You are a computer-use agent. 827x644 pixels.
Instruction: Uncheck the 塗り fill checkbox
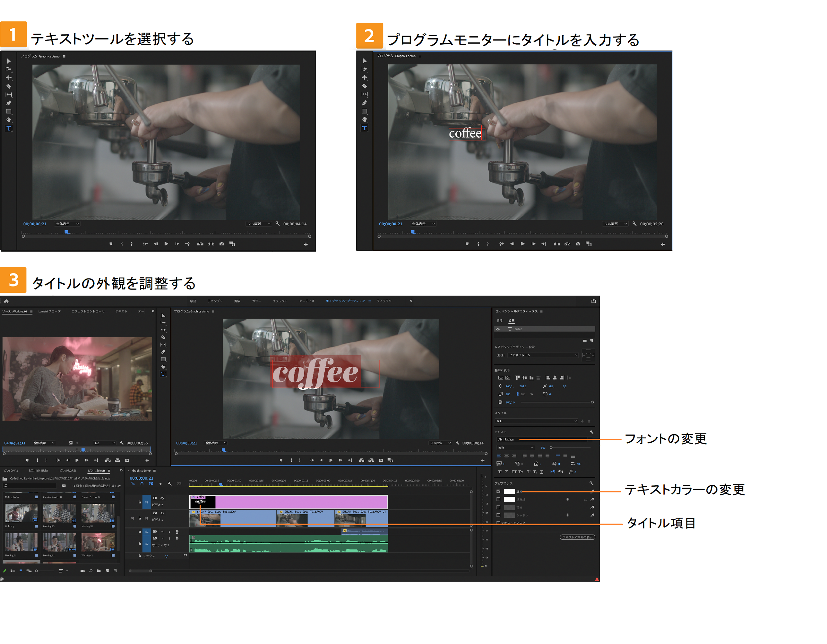(x=498, y=491)
